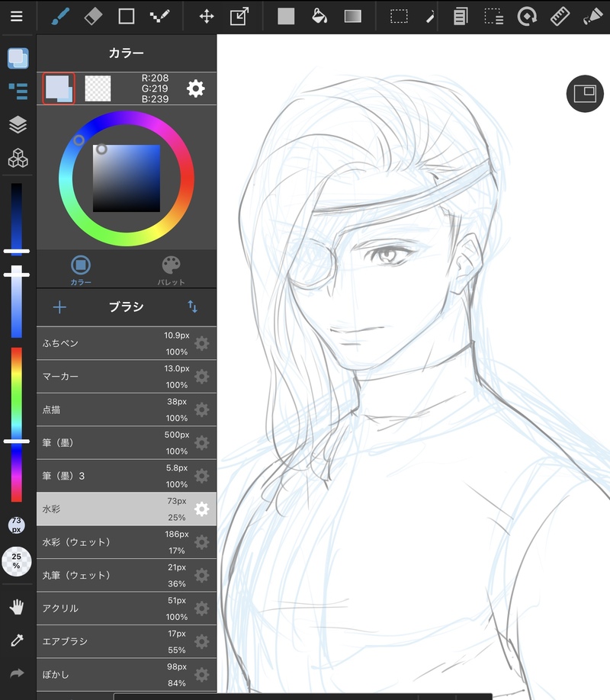Open the canvas rotation tool
The image size is (610, 700).
pos(527,17)
